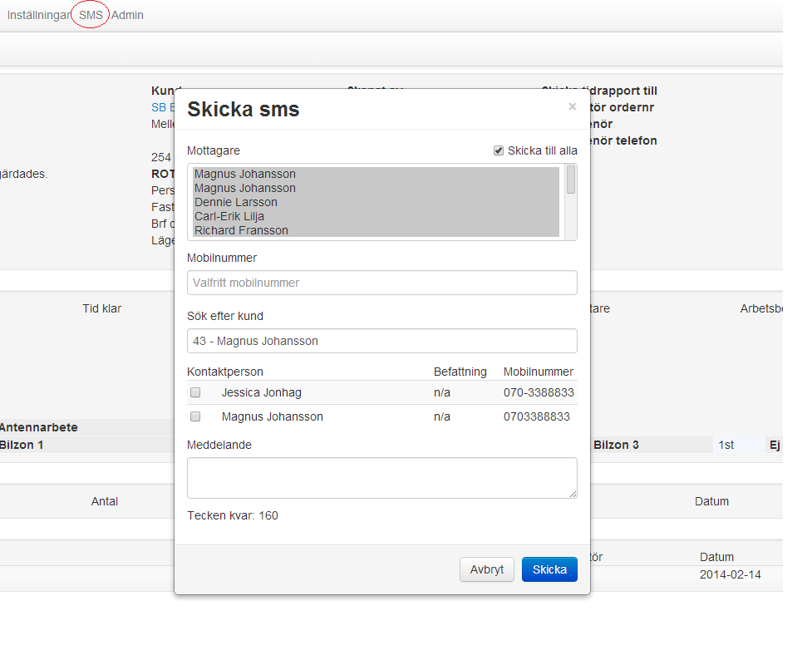Click inside the Meddelande text area
The width and height of the screenshot is (812, 655).
pyautogui.click(x=381, y=477)
